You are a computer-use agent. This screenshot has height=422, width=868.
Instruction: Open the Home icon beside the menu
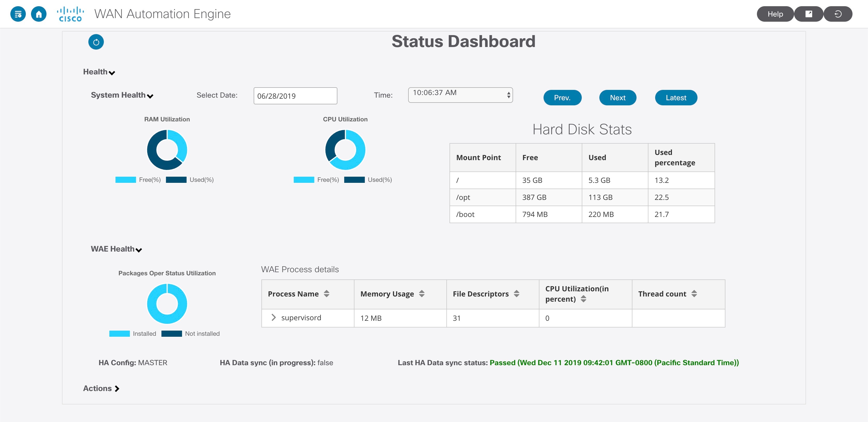coord(38,14)
